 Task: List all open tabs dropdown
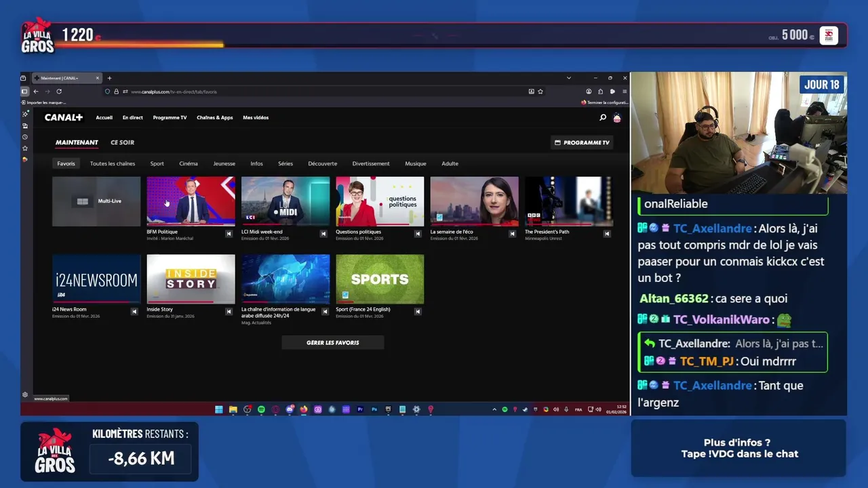coord(568,78)
